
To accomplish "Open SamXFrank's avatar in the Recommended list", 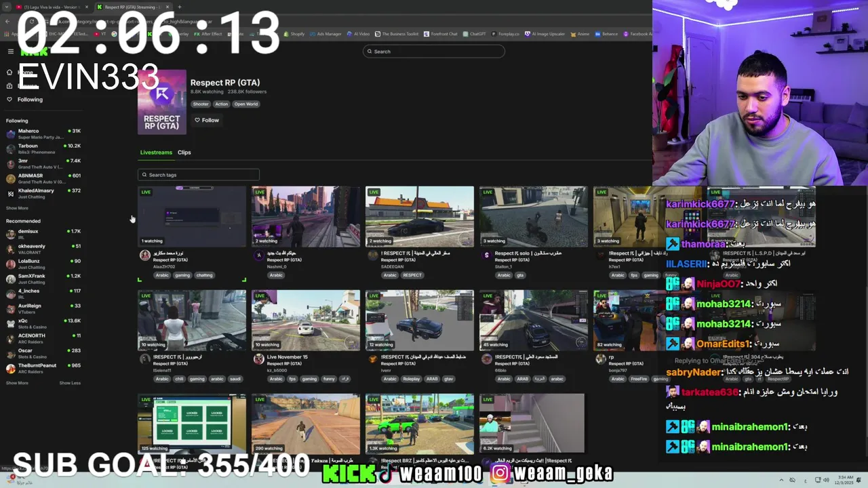I will click(x=11, y=279).
